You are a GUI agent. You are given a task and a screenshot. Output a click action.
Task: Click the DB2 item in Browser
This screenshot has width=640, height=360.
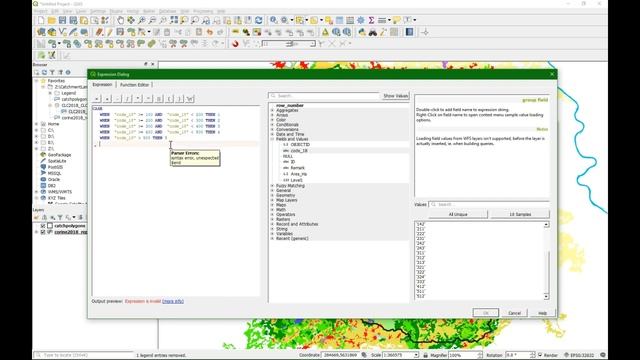(x=51, y=185)
